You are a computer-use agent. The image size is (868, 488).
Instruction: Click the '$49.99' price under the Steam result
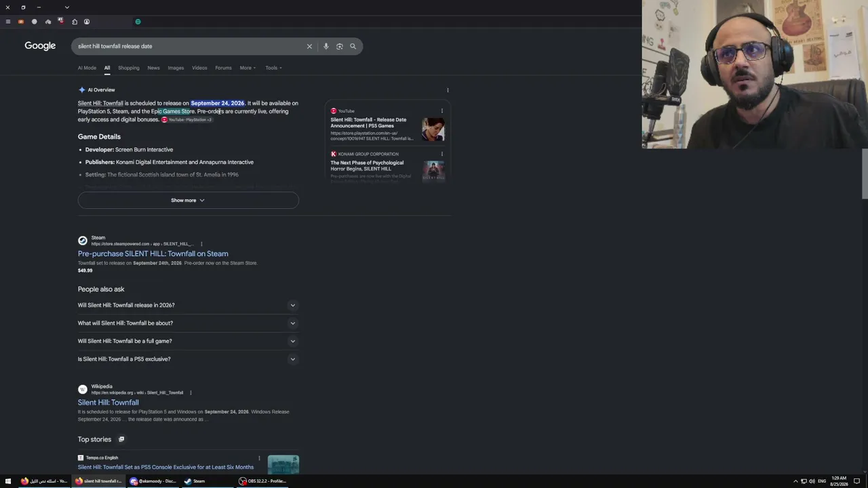[85, 270]
